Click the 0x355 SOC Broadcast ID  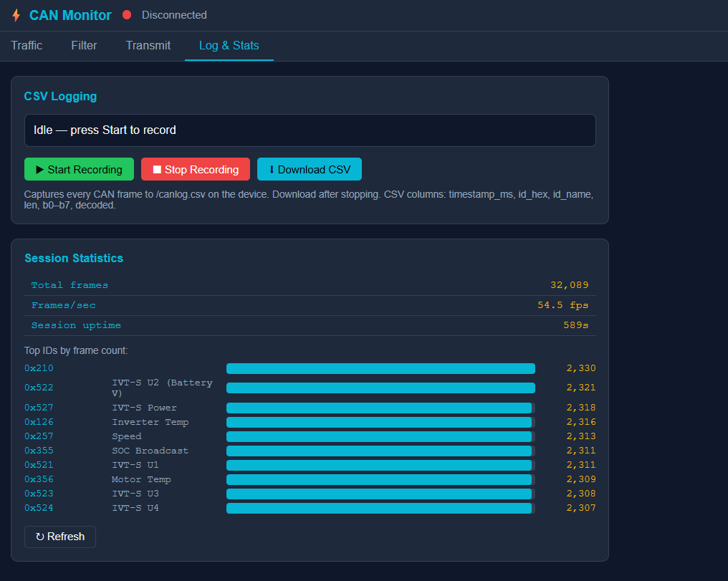tap(39, 451)
